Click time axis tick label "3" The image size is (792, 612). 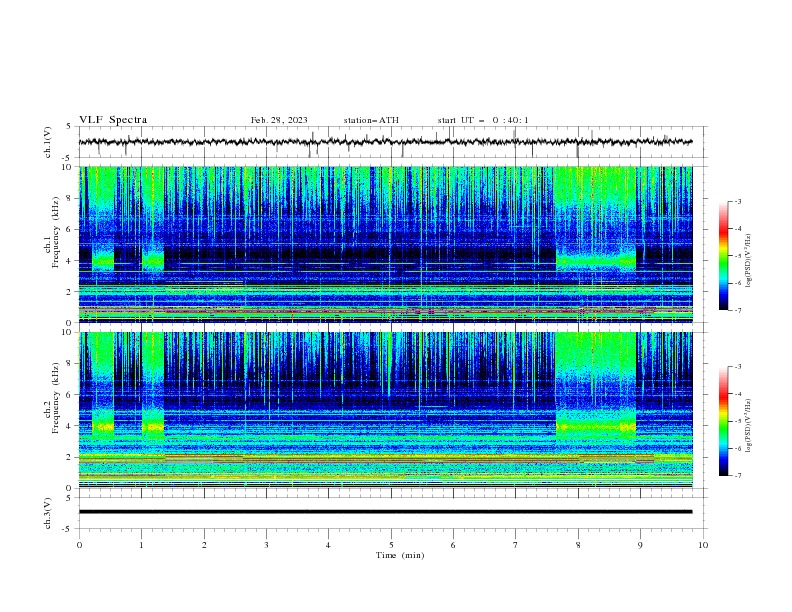(x=266, y=545)
